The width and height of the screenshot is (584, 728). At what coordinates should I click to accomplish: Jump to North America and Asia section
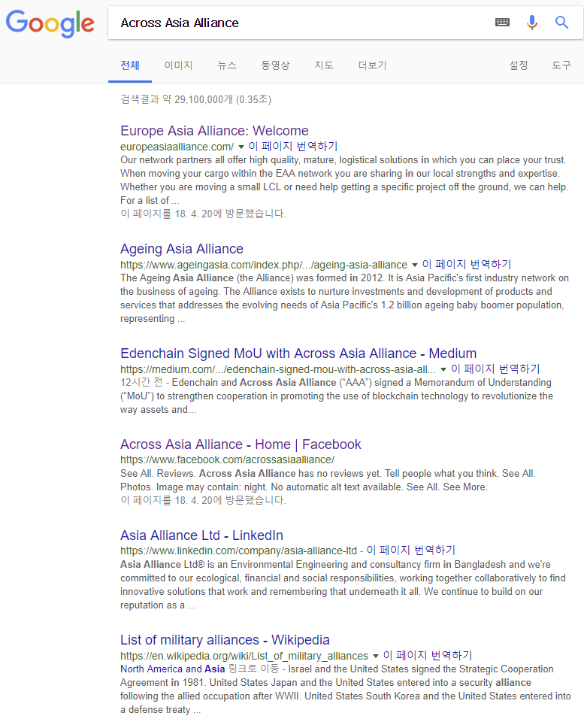(173, 669)
